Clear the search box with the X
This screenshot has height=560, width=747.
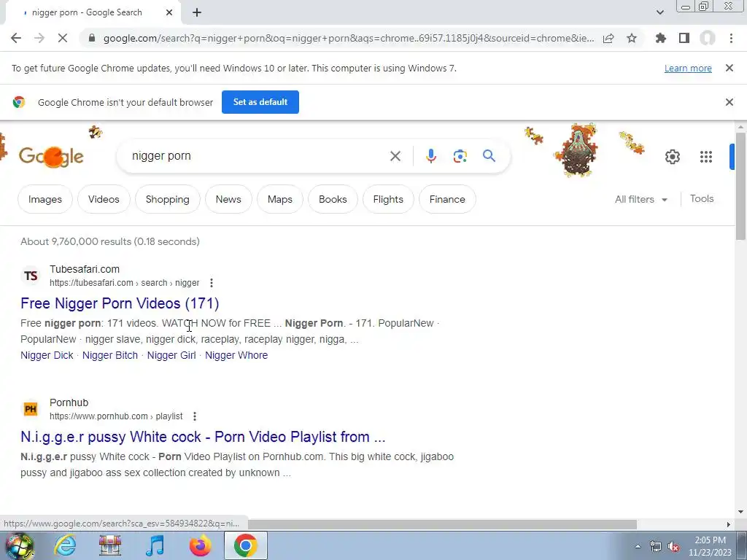point(395,156)
